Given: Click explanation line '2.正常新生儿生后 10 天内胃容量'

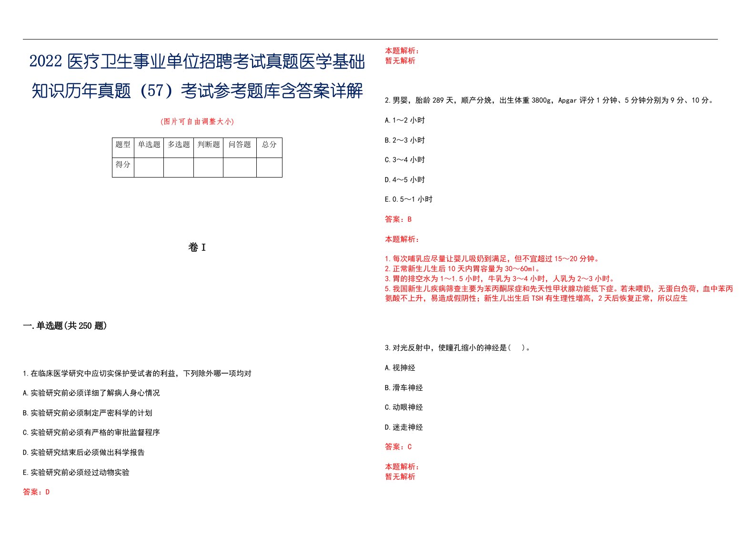Looking at the screenshot, I should pyautogui.click(x=463, y=269).
